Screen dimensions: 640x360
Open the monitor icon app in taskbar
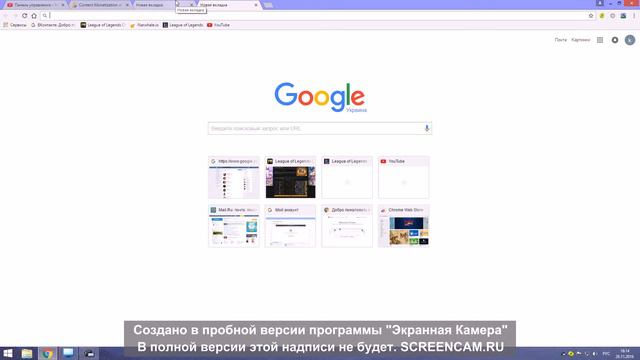click(68, 353)
